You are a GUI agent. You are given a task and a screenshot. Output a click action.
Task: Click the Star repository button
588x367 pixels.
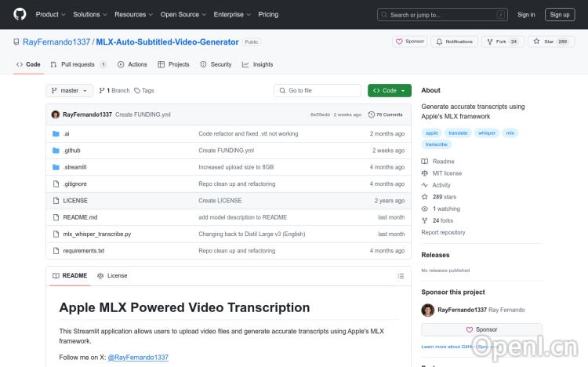tap(551, 42)
